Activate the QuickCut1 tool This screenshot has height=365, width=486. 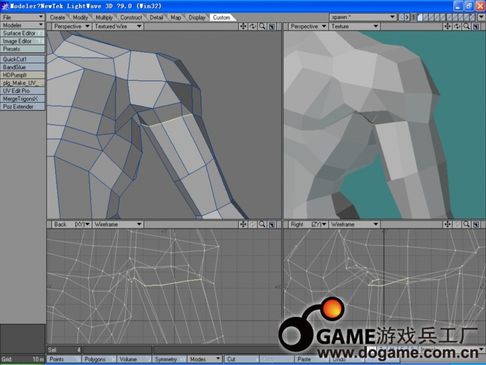click(x=23, y=59)
